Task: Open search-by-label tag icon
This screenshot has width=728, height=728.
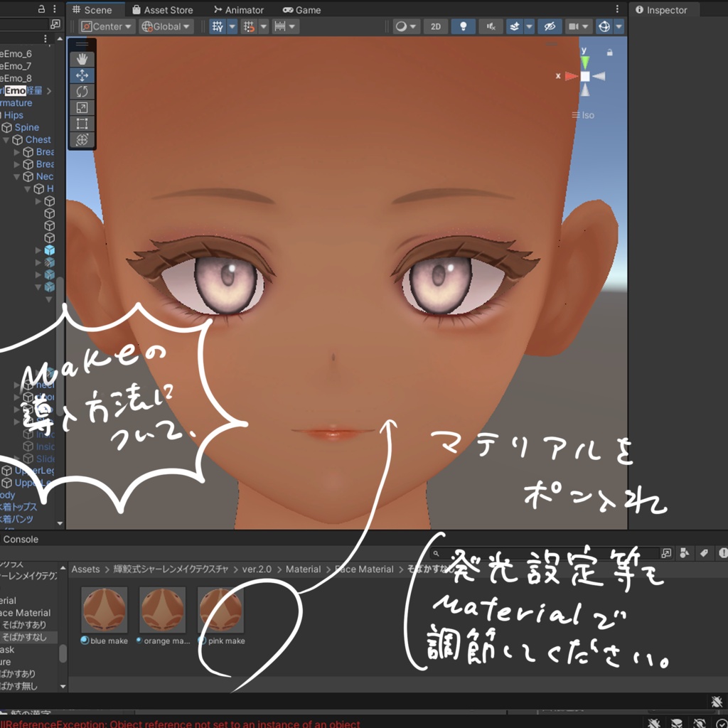Action: pyautogui.click(x=704, y=553)
